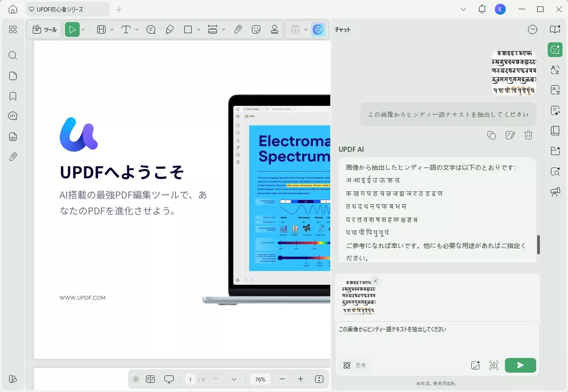Select the highlighter annotation tool
The height and width of the screenshot is (392, 568).
[x=170, y=29]
